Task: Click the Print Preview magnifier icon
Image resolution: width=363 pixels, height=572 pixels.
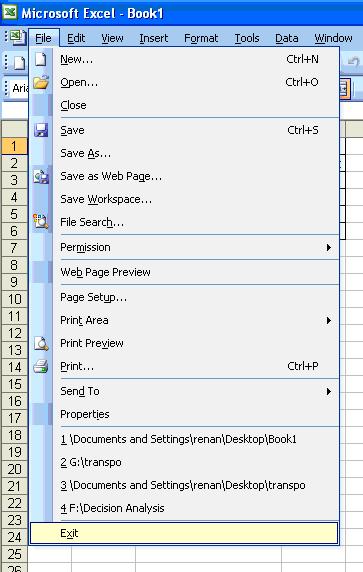Action: (41, 343)
